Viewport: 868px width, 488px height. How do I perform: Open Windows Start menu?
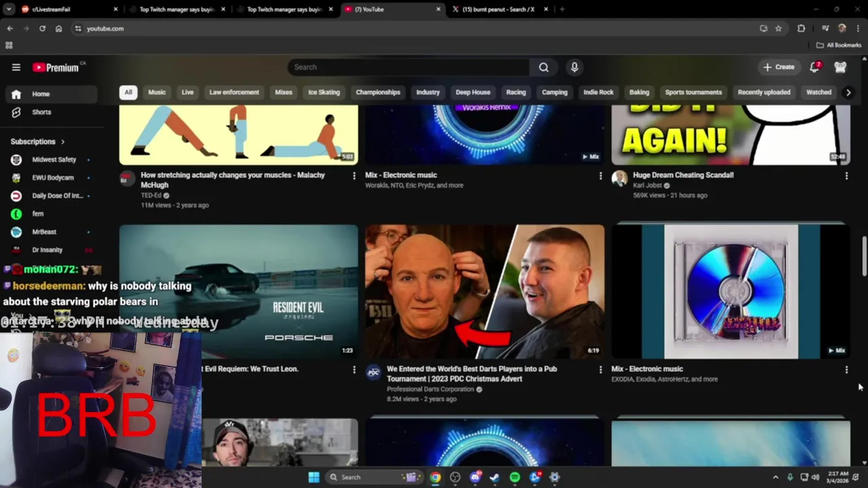pyautogui.click(x=313, y=477)
